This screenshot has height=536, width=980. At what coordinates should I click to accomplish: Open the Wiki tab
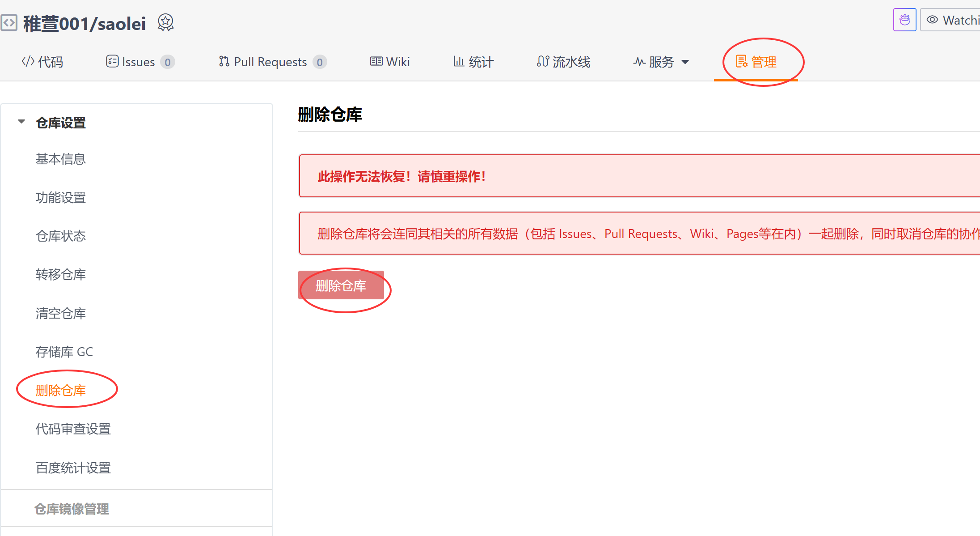[390, 62]
